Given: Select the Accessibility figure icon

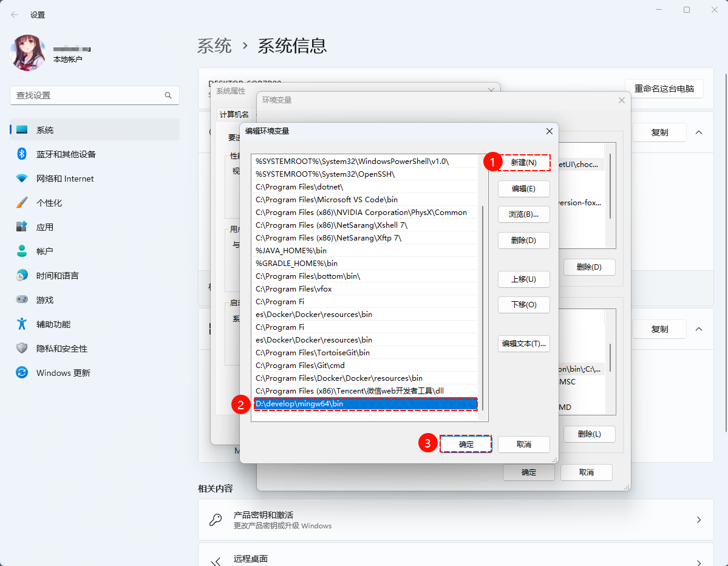Looking at the screenshot, I should (22, 324).
